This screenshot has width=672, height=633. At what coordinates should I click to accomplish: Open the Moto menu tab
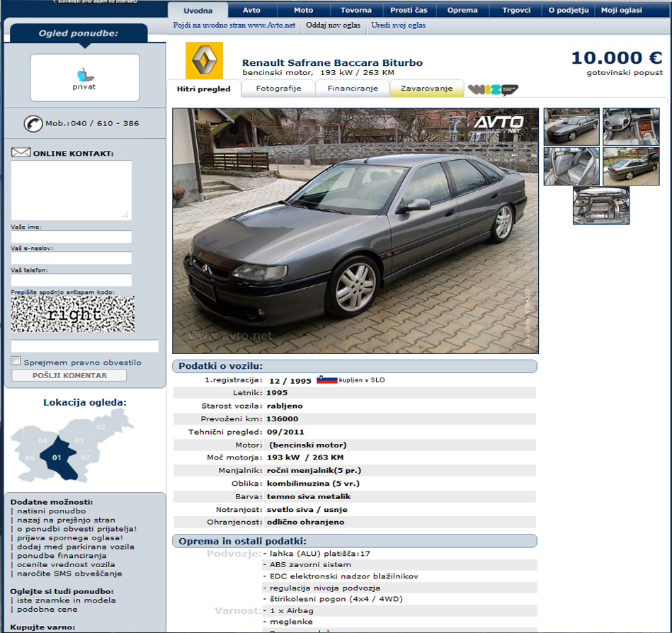point(304,11)
